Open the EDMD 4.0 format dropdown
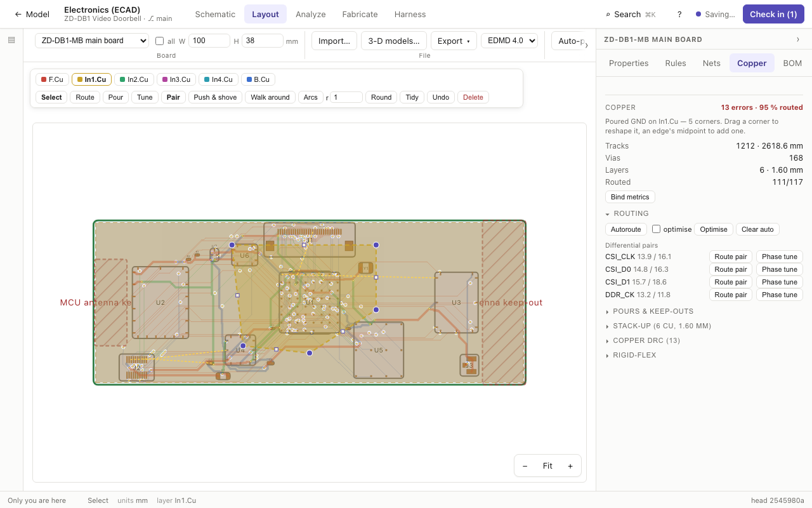 (x=509, y=41)
